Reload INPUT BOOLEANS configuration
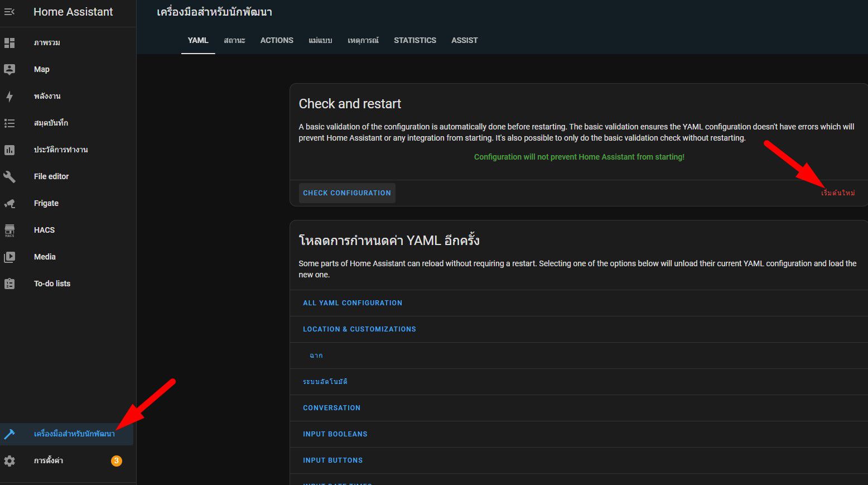 (x=335, y=434)
